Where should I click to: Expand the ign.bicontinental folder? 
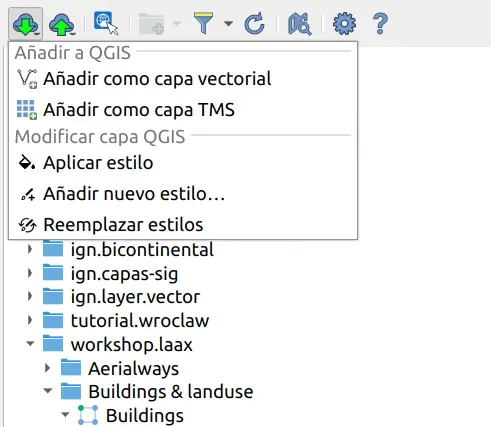tap(30, 249)
